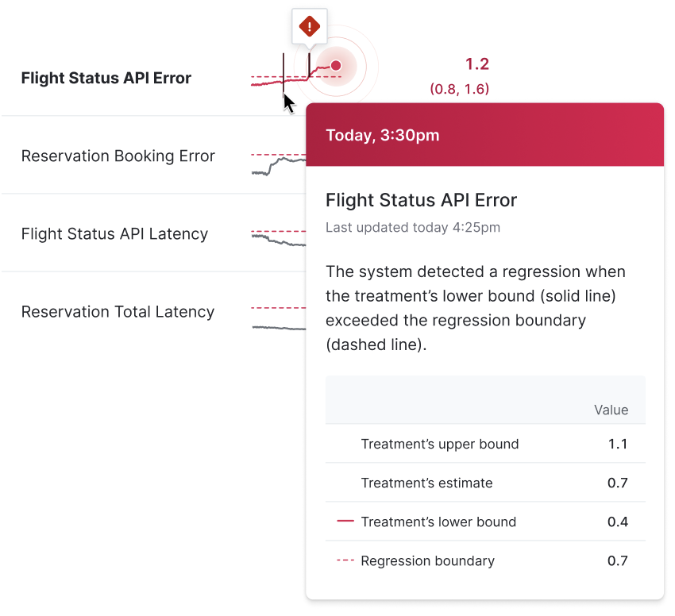Click the Reservation Booking Error sparkline
Screen dimensions: 675x616
tap(279, 164)
